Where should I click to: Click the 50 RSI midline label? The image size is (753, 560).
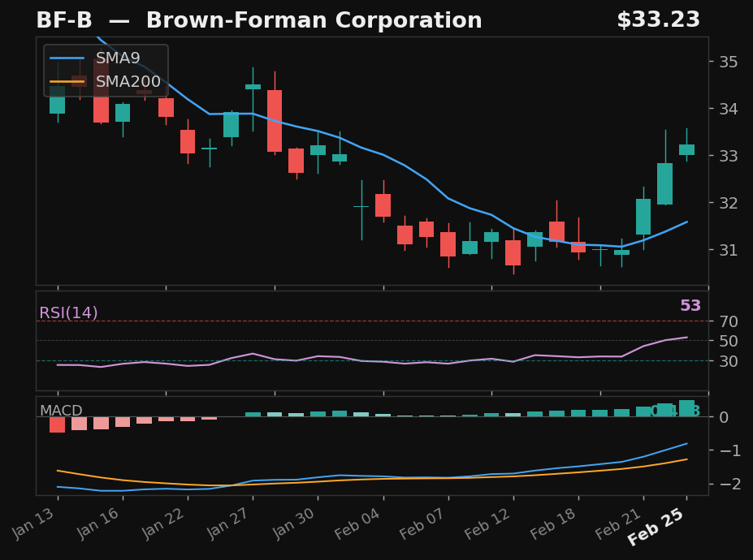click(729, 341)
